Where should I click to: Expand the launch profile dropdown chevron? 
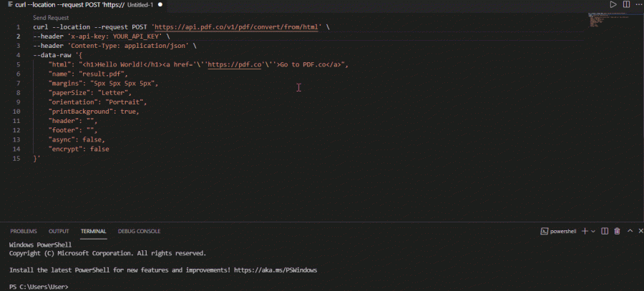[593, 232]
